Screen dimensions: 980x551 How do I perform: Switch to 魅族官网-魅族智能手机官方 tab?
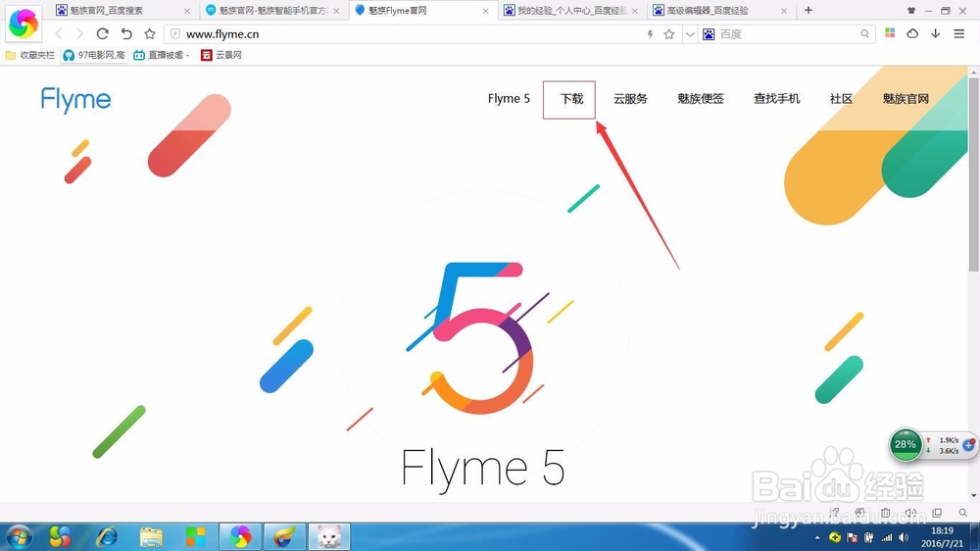[x=272, y=11]
